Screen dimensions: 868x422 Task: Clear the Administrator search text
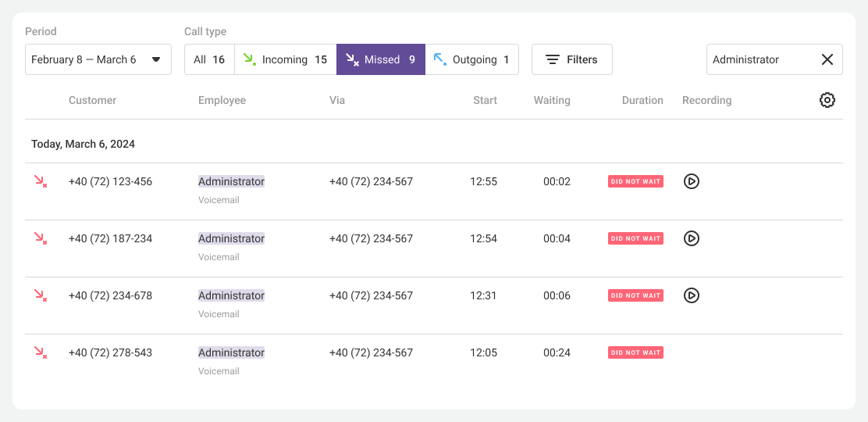[x=827, y=59]
